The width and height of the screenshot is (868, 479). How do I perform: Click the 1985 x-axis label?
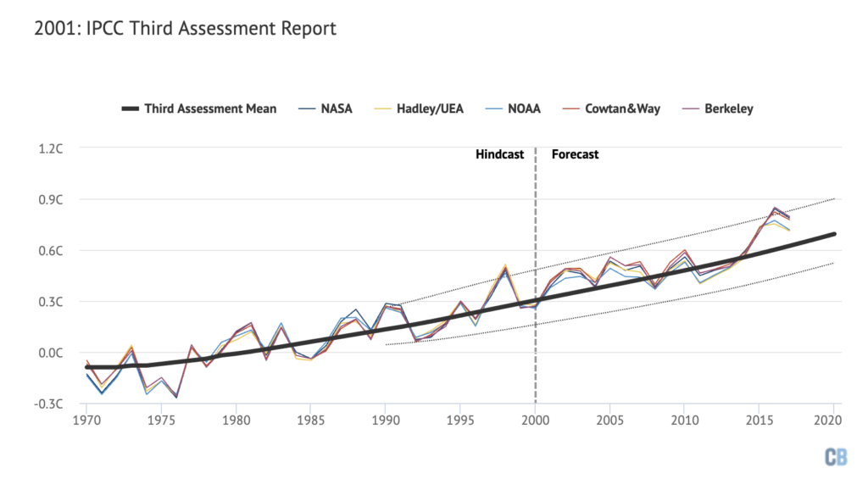pos(311,421)
